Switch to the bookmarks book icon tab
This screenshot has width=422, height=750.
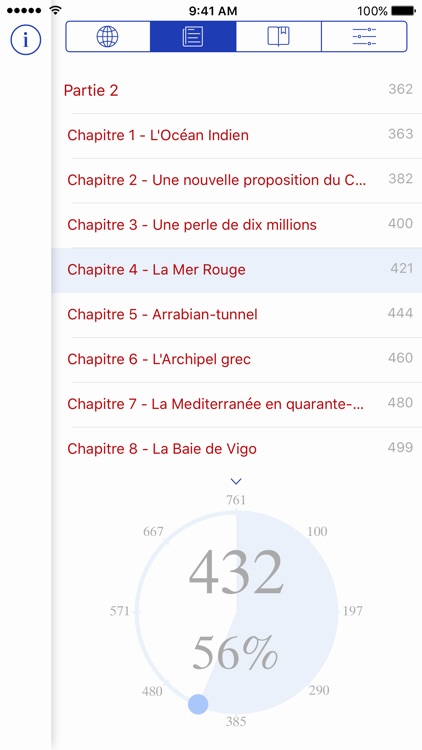[278, 36]
